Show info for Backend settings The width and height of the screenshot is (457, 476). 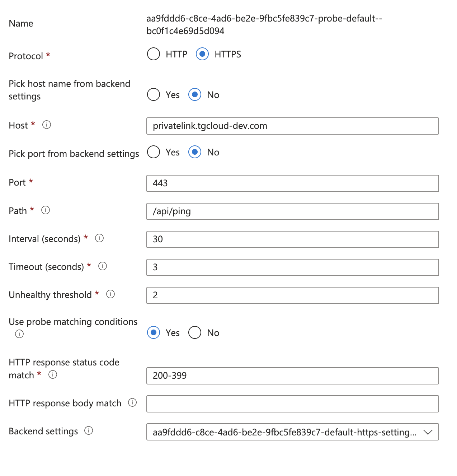89,430
